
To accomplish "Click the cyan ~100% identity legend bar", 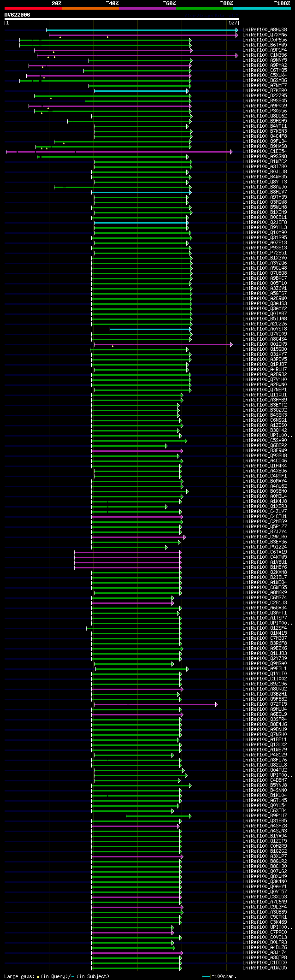I will click(x=262, y=8).
